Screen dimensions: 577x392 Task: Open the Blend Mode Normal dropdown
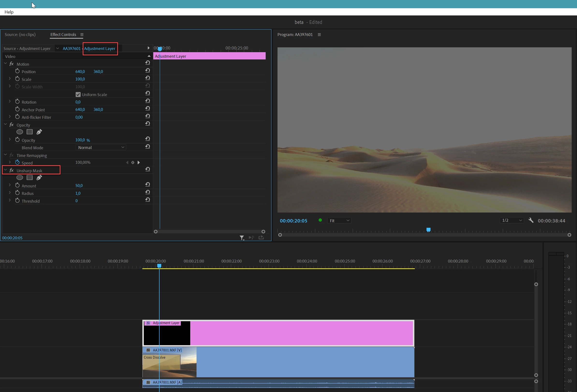tap(101, 147)
